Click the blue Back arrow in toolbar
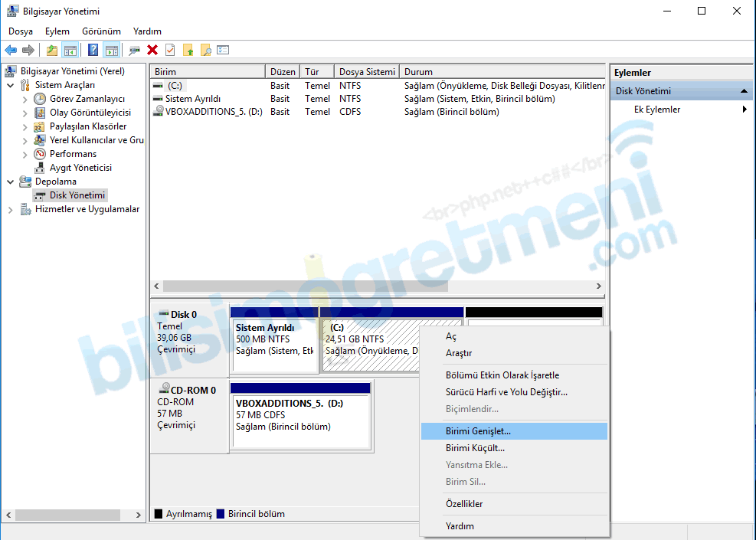756x540 pixels. click(x=11, y=51)
